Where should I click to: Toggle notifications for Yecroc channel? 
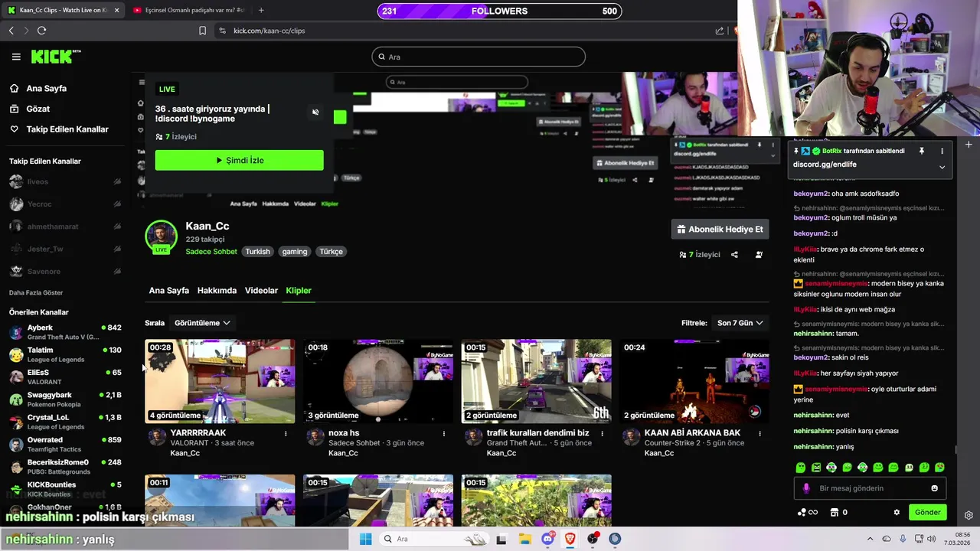coord(117,204)
